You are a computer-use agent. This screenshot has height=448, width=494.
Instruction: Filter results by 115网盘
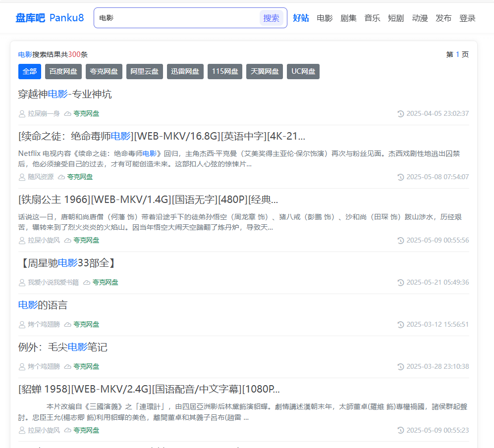pyautogui.click(x=225, y=71)
